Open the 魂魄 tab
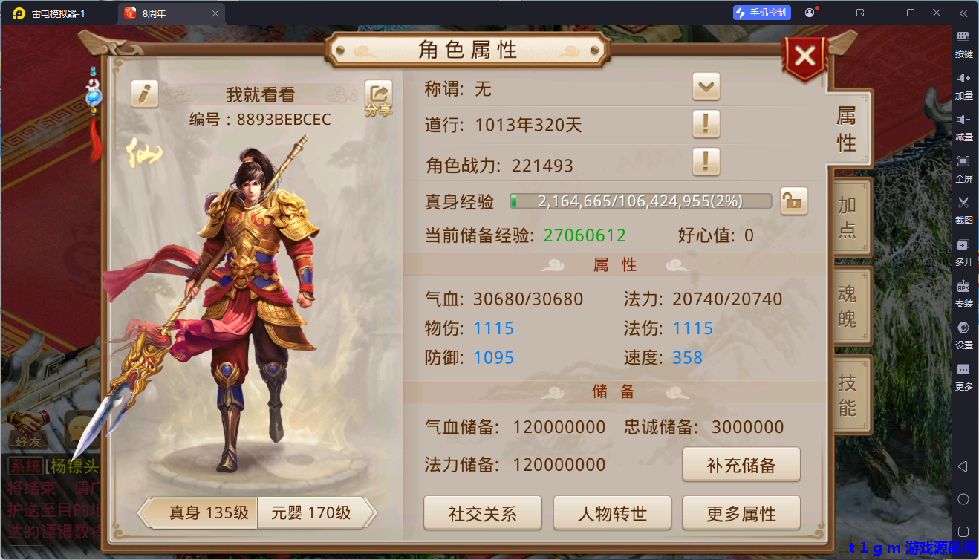This screenshot has width=979, height=560. [x=848, y=306]
